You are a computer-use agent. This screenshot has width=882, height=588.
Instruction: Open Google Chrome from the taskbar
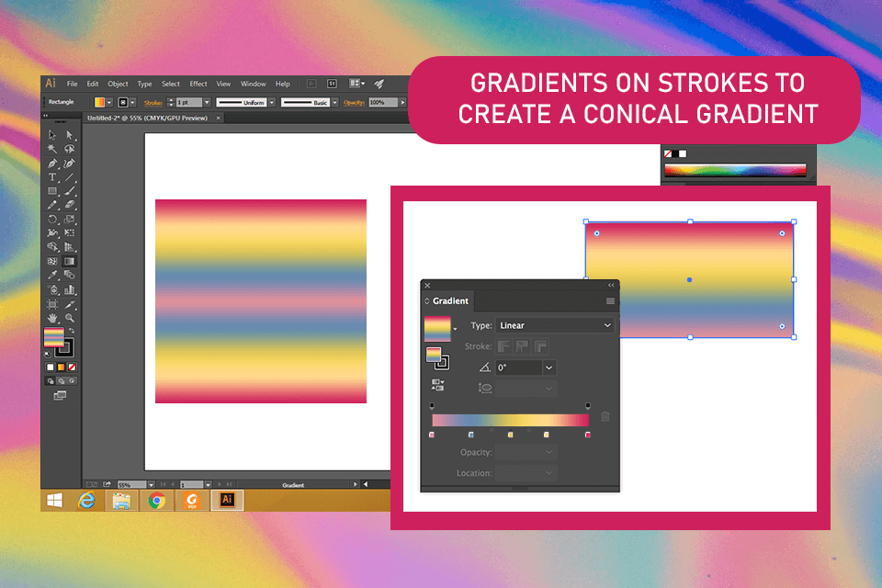[x=156, y=500]
